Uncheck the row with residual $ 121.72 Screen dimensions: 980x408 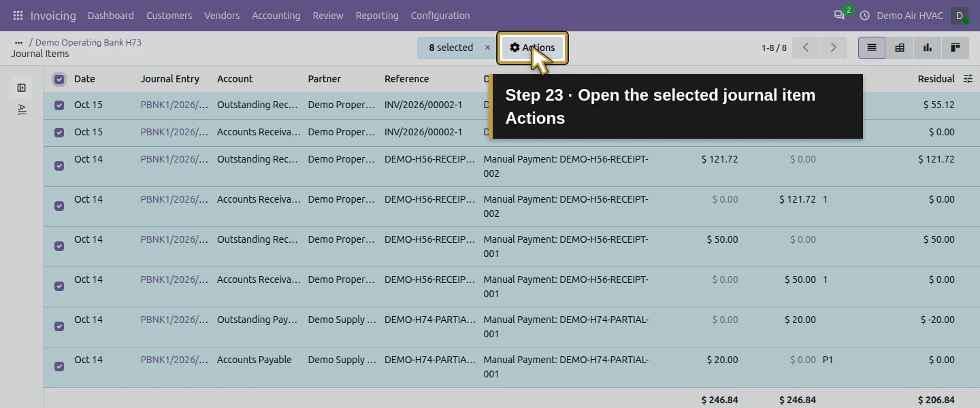pyautogui.click(x=59, y=166)
